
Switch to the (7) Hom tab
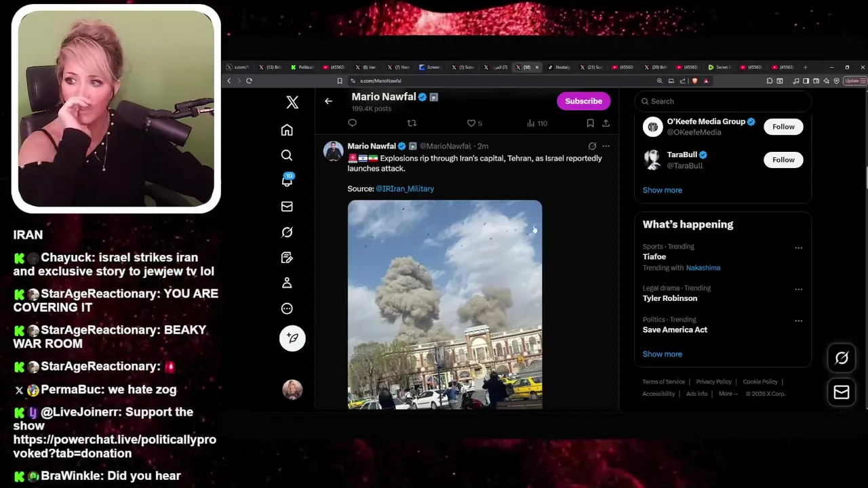(x=399, y=67)
